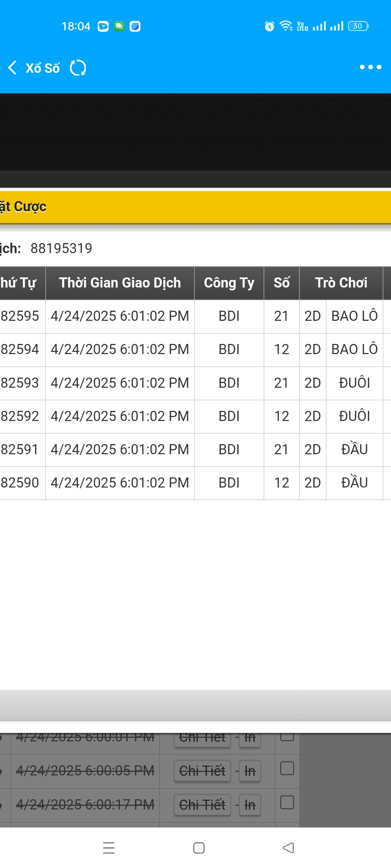The height and width of the screenshot is (868, 391).
Task: Tap the battery indicator showing 30
Action: [358, 26]
